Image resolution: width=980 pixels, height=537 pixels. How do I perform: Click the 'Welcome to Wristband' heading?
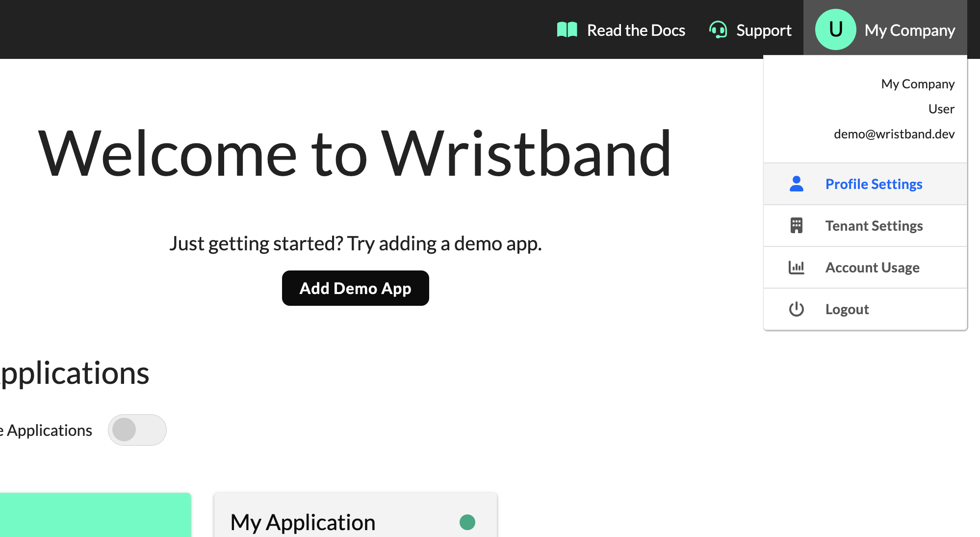point(355,154)
